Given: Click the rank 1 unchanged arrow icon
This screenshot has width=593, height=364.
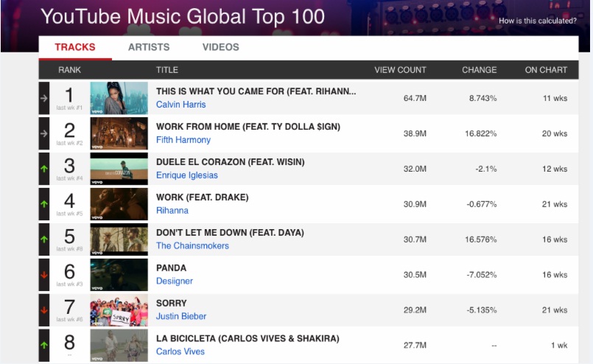Looking at the screenshot, I should pyautogui.click(x=44, y=97).
